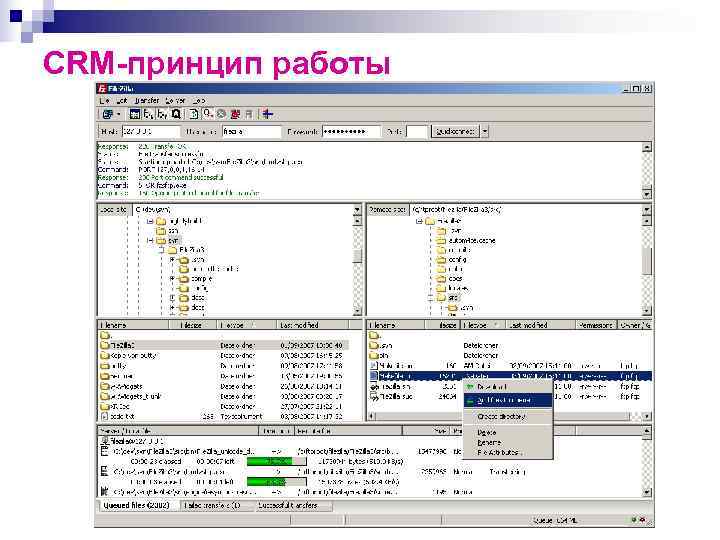
Task: Open the Site Manager toolbar icon
Action: 108,114
